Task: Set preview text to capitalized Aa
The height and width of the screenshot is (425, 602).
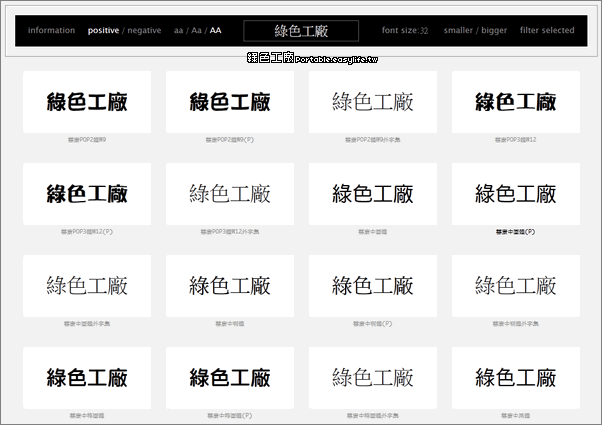Action: [x=196, y=30]
